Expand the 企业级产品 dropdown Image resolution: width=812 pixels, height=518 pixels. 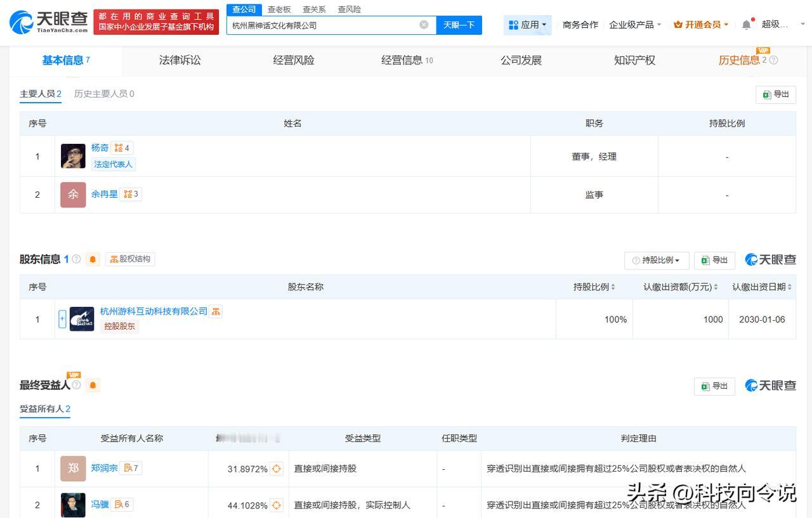point(635,25)
